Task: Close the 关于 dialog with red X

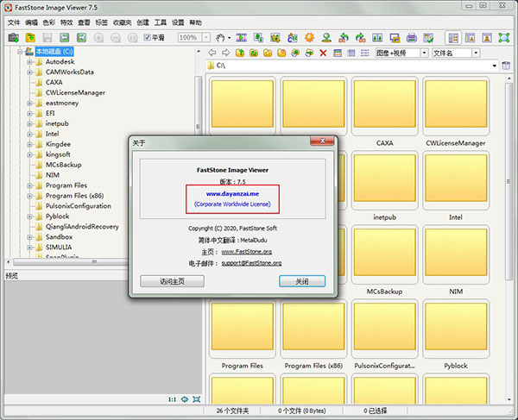Action: (x=322, y=141)
